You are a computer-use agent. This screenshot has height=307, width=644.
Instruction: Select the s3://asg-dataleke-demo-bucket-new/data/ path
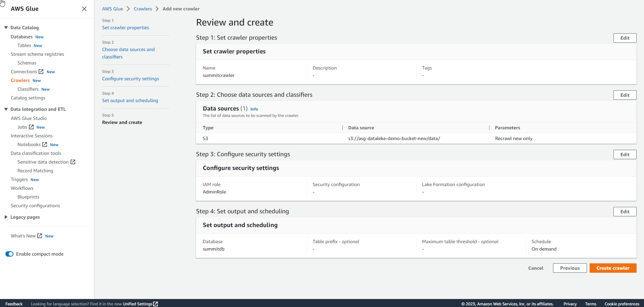coord(394,138)
